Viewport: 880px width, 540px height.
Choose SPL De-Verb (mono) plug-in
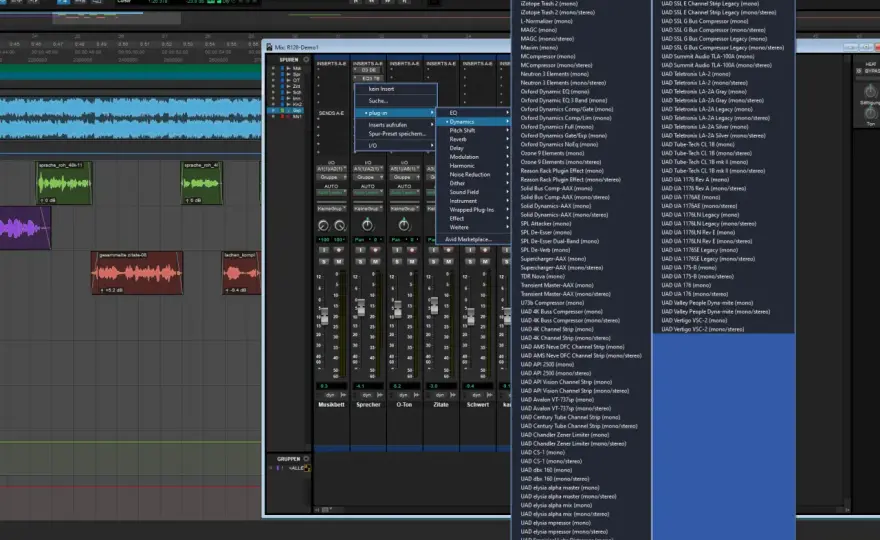(546, 250)
